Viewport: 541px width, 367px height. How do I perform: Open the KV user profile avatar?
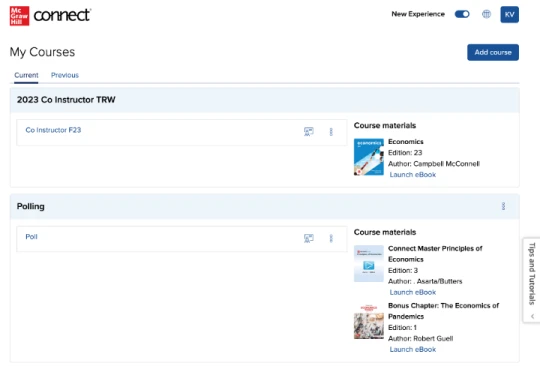click(x=509, y=14)
